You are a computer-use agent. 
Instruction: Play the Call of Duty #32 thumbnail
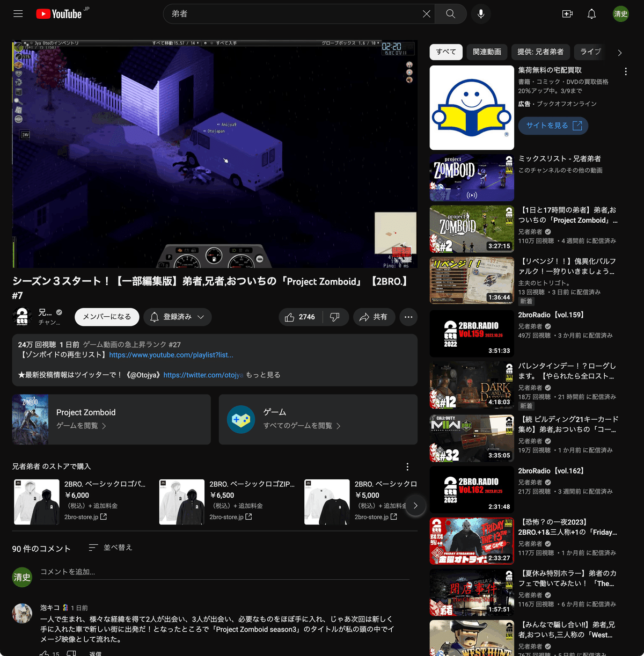coord(472,439)
